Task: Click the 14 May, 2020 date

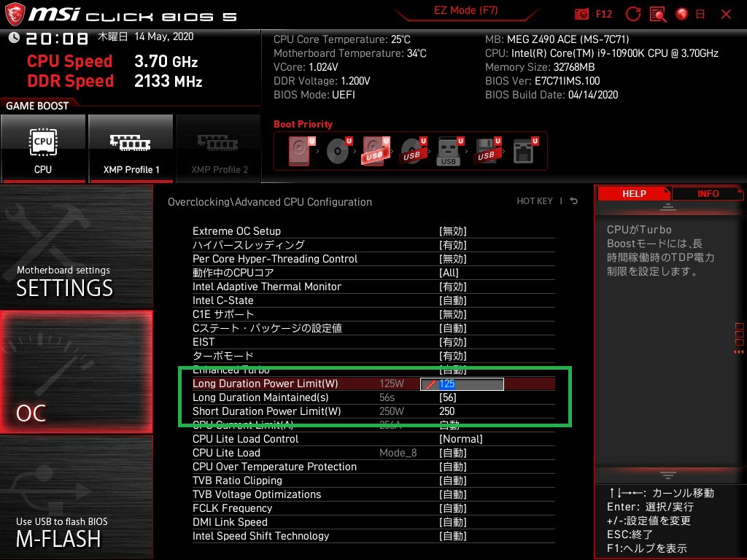Action: pos(164,36)
